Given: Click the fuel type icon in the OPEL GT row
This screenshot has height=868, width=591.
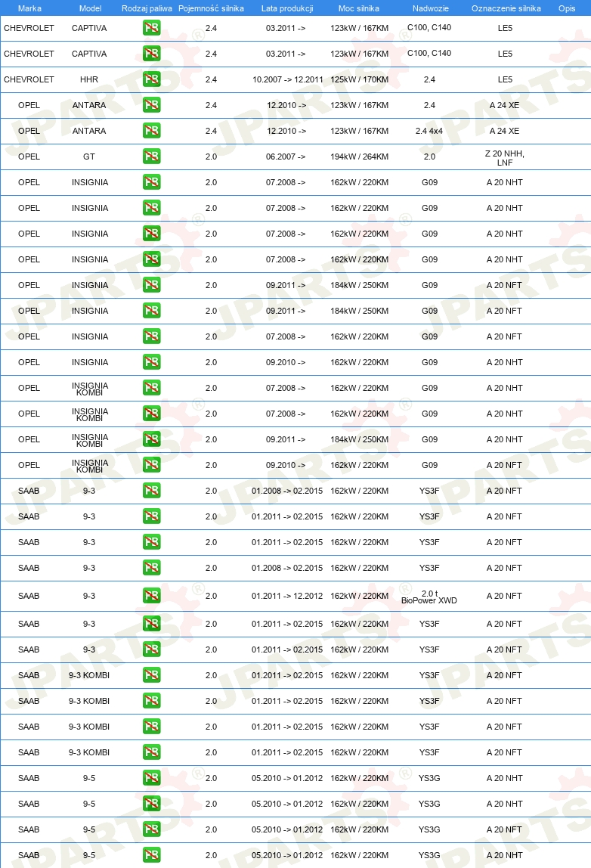Looking at the screenshot, I should (x=152, y=157).
